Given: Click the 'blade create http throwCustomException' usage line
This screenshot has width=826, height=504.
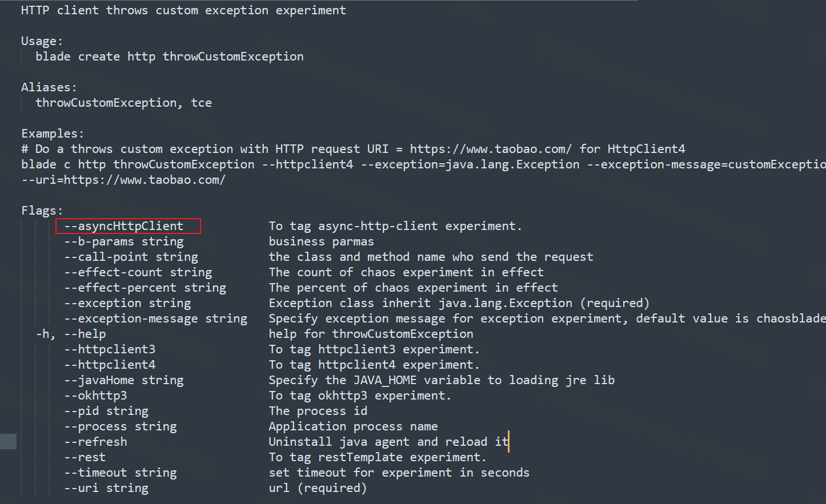Looking at the screenshot, I should [170, 57].
